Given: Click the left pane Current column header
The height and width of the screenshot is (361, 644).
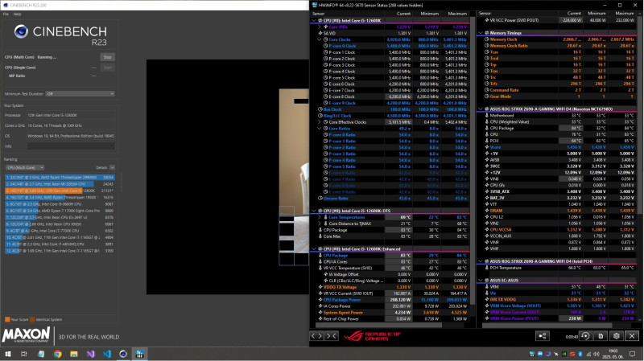Looking at the screenshot, I should point(398,14).
